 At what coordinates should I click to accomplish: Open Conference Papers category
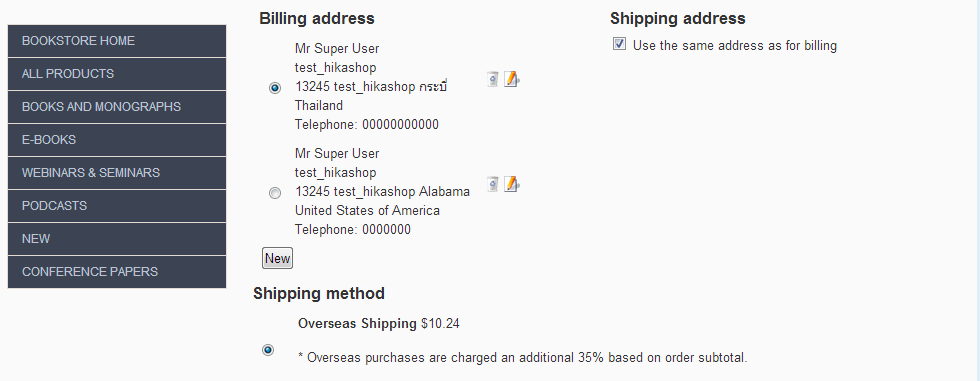pyautogui.click(x=117, y=272)
